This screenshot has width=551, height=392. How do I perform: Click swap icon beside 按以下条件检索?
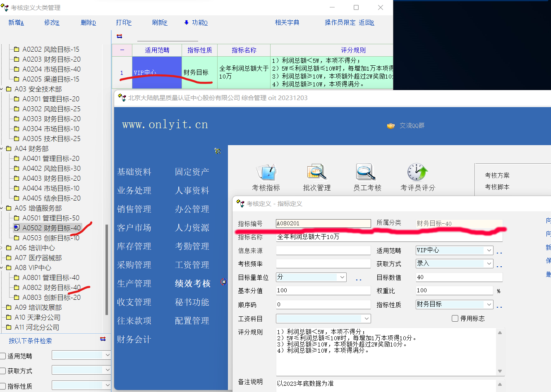pyautogui.click(x=103, y=339)
